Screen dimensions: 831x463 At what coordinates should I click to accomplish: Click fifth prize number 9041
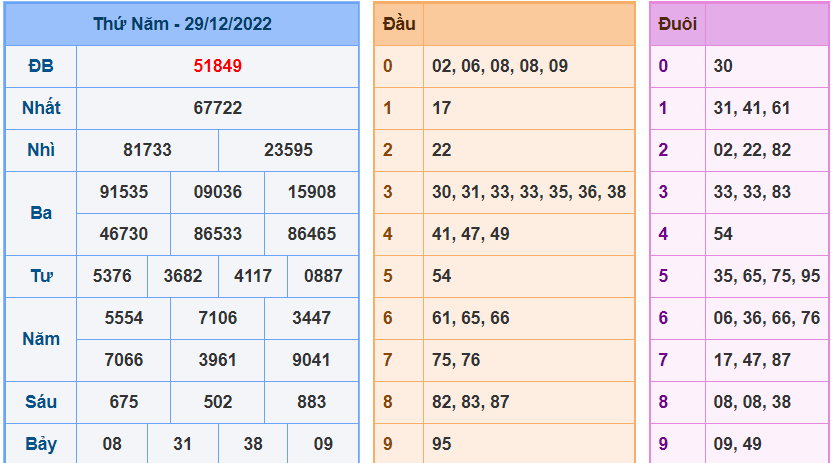pyautogui.click(x=312, y=360)
